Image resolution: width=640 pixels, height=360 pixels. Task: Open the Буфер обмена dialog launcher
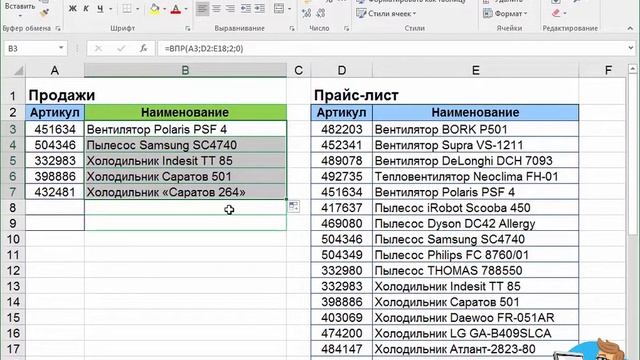tap(58, 29)
